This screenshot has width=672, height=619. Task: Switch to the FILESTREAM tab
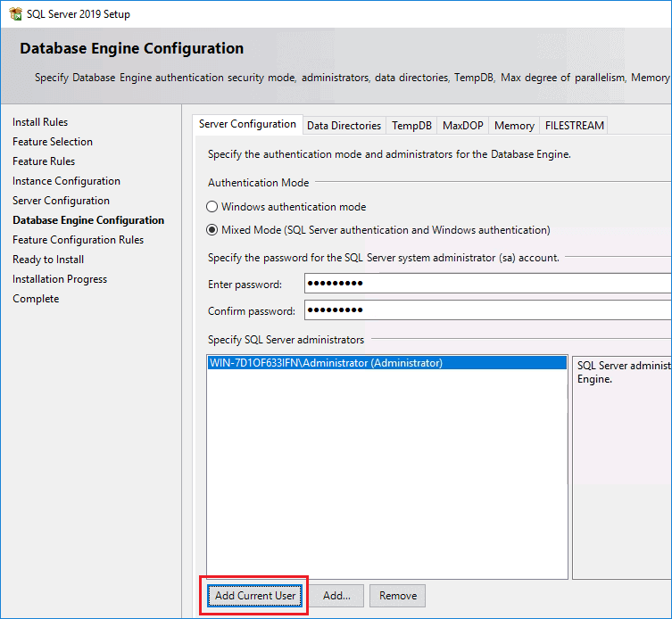[574, 126]
